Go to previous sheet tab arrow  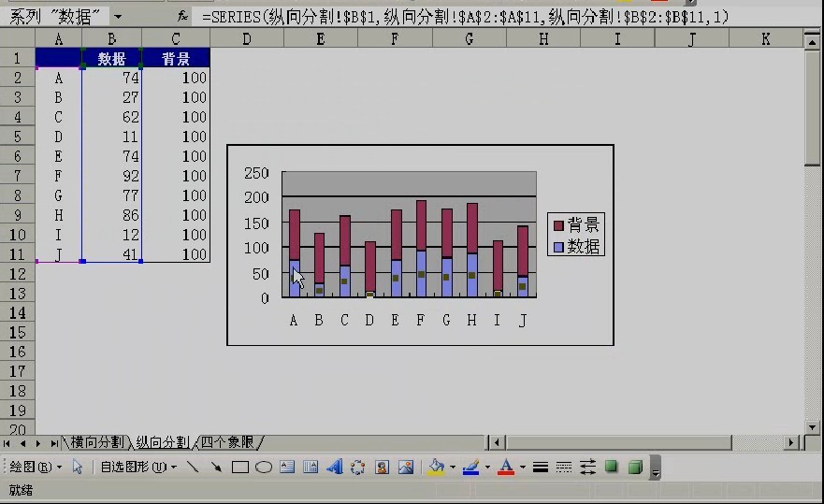pos(22,443)
